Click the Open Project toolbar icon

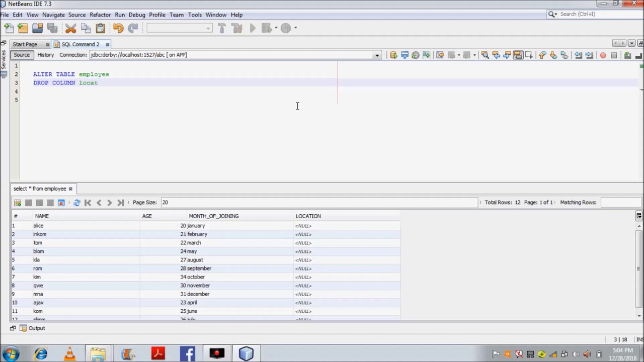click(38, 28)
